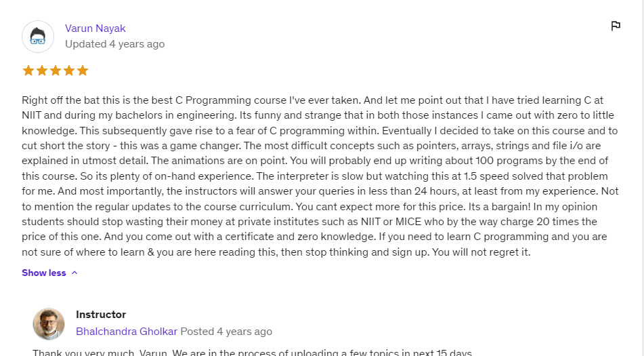Viewport: 644px width, 356px height.
Task: Click the bold Instructor label
Action: (101, 315)
